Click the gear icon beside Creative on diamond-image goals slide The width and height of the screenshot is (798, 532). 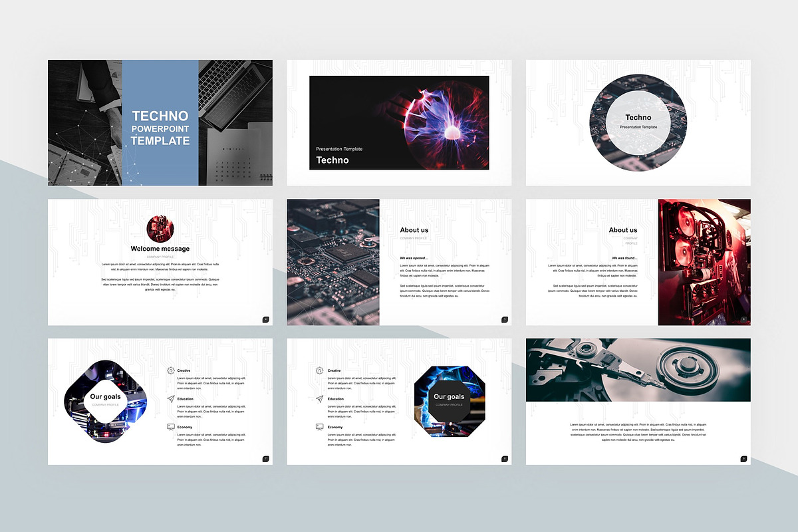click(171, 370)
